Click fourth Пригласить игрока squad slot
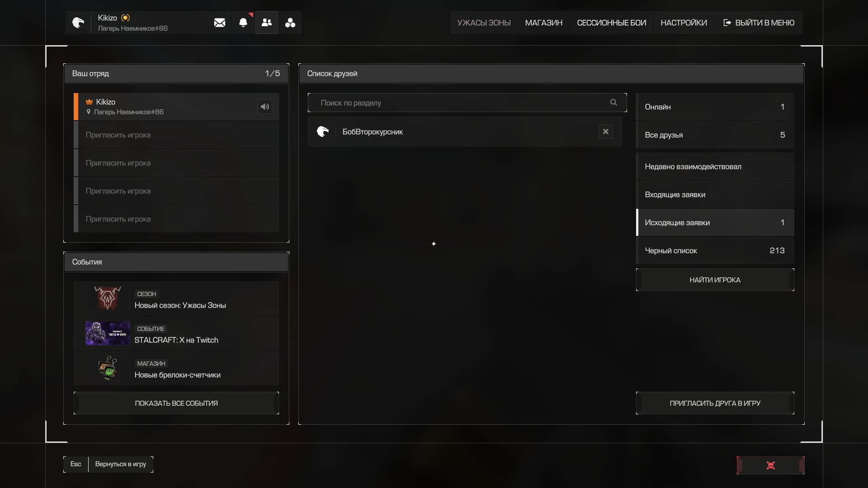 coord(176,219)
